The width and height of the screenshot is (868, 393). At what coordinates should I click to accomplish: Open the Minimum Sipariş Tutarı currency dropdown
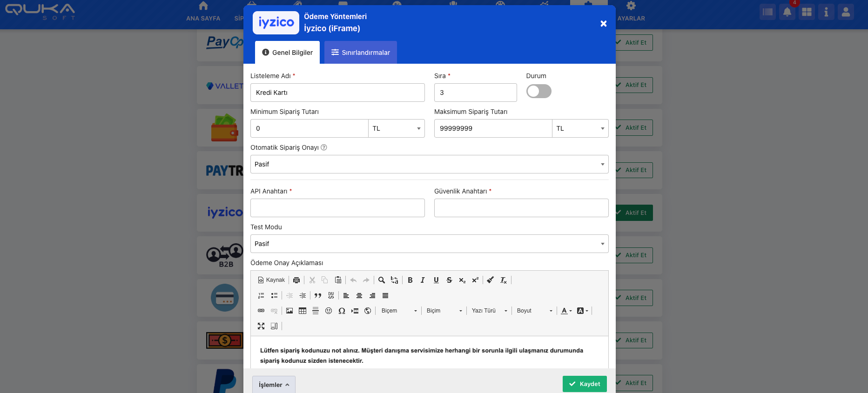pyautogui.click(x=397, y=128)
